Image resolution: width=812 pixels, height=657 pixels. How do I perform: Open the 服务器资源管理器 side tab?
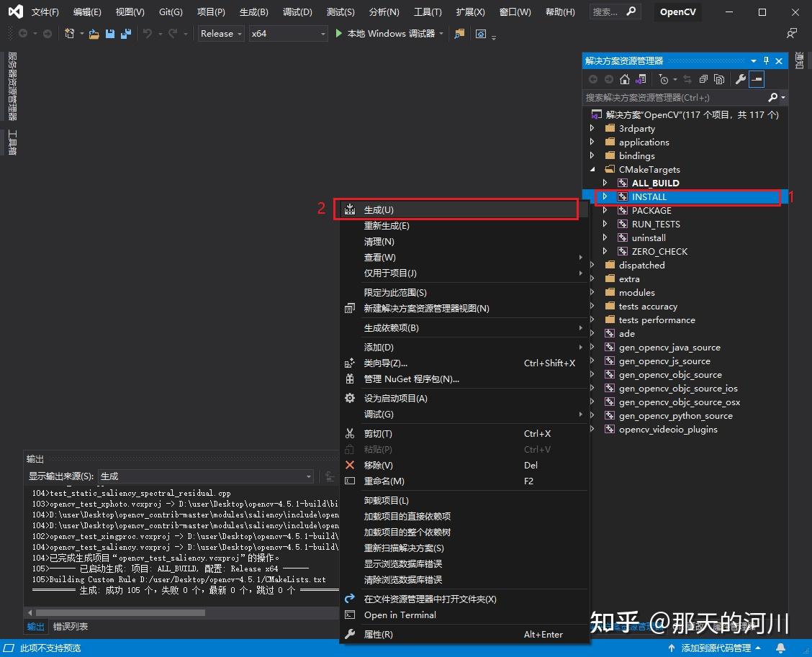click(x=12, y=86)
